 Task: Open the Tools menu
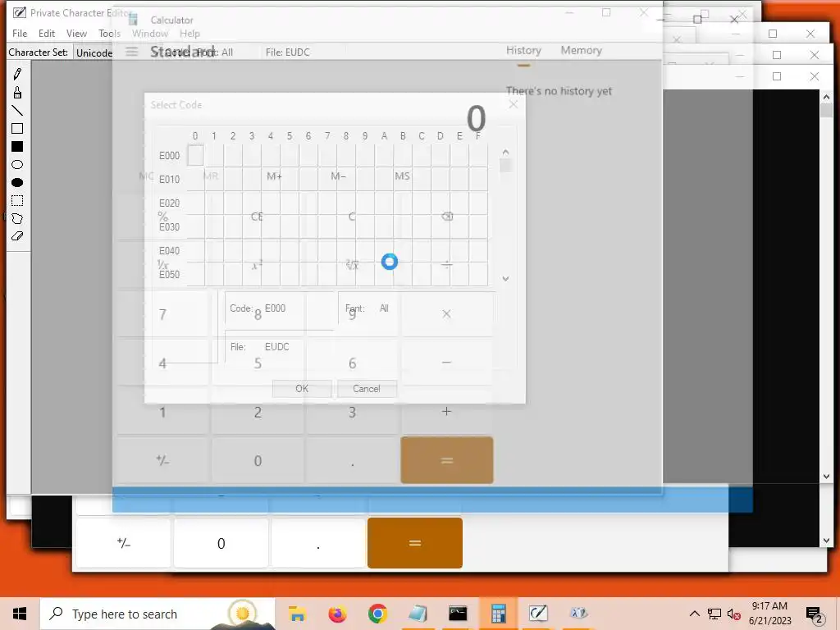coord(109,33)
